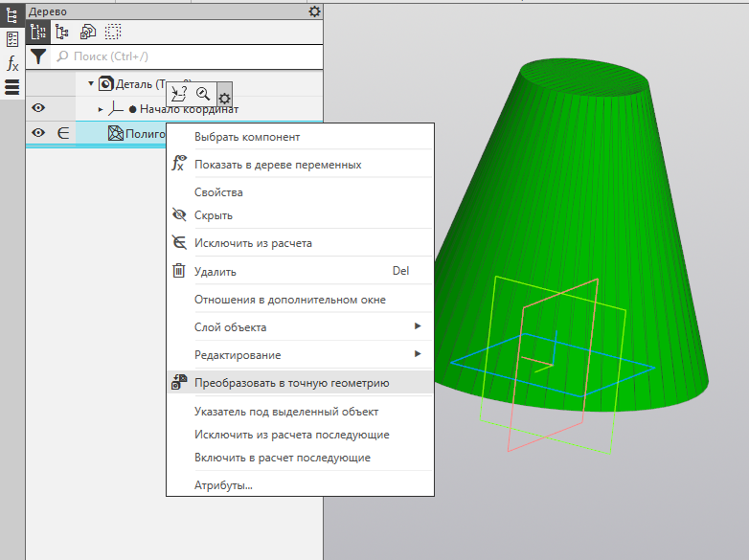
Task: Click the polygonal mesh object icon
Action: pyautogui.click(x=115, y=133)
